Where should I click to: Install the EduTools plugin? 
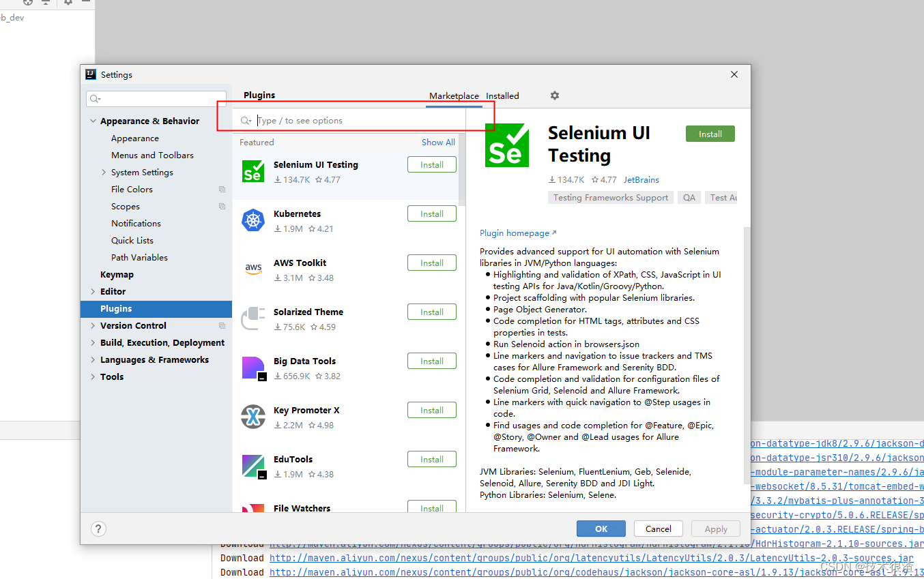[432, 460]
